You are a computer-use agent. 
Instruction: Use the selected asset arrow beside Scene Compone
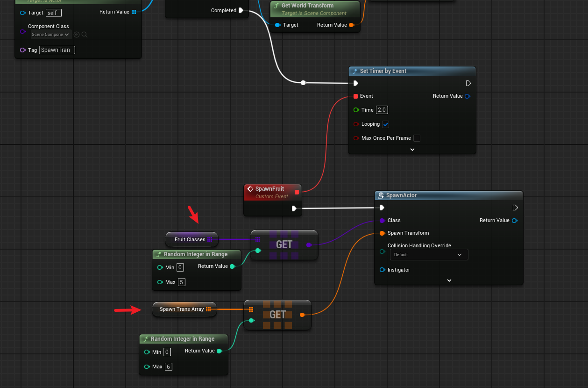(77, 35)
